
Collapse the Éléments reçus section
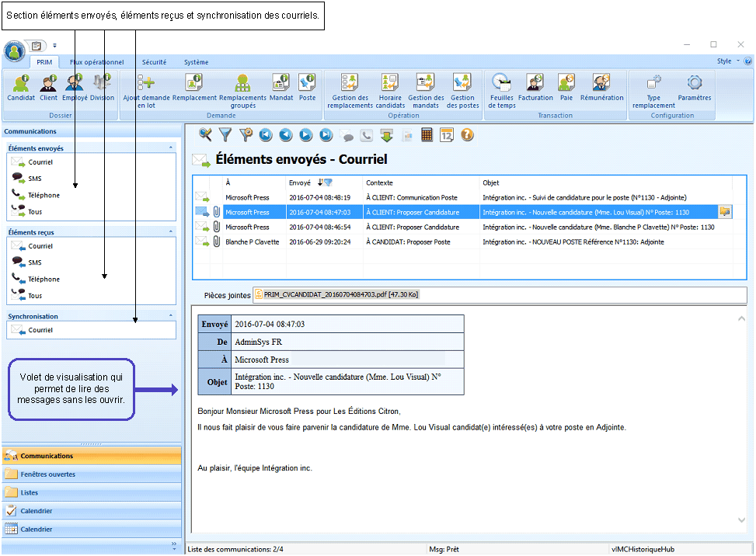point(170,231)
